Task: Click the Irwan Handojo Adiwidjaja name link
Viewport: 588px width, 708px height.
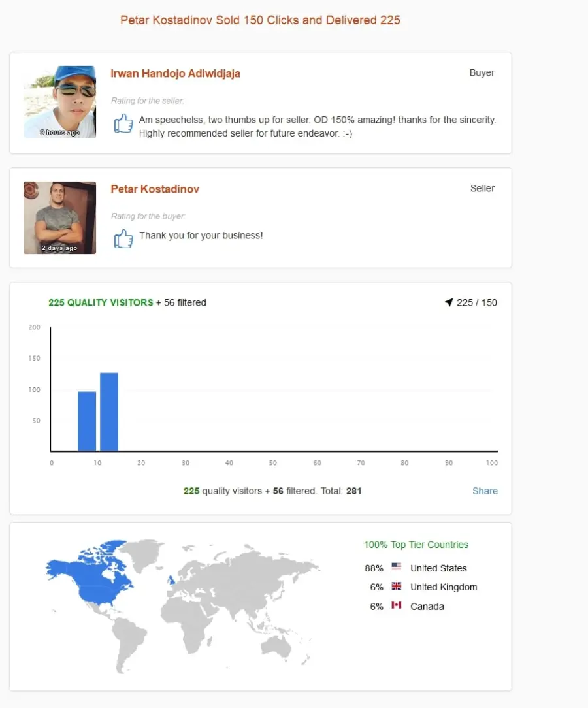Action: tap(175, 74)
